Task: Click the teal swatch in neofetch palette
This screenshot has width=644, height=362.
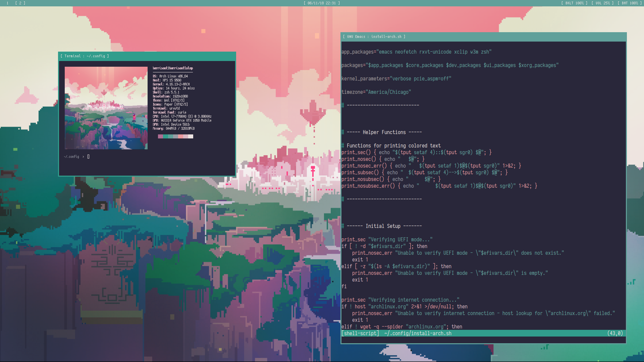Action: pos(165,136)
